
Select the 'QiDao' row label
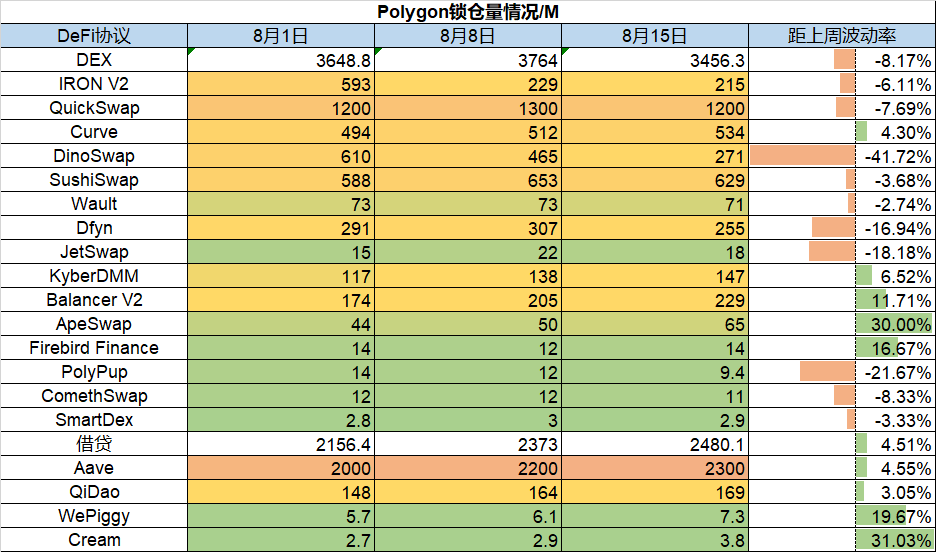tap(94, 492)
